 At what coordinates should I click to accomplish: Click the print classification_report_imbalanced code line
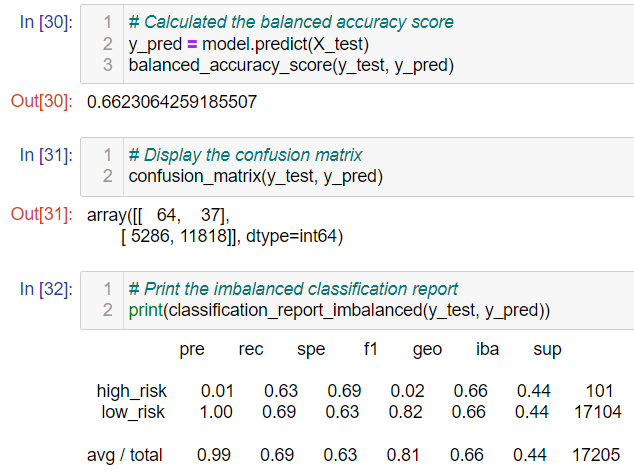pos(339,310)
